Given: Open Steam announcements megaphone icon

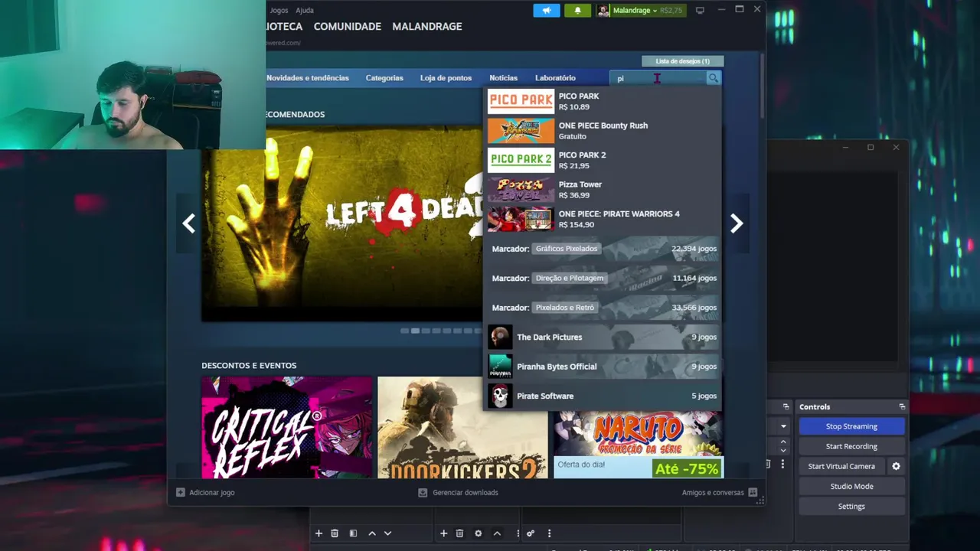Looking at the screenshot, I should 547,10.
